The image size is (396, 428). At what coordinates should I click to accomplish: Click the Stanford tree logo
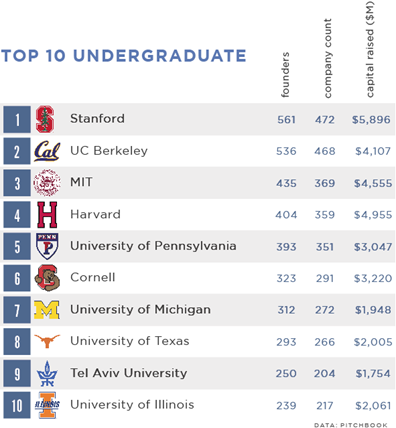(x=45, y=119)
